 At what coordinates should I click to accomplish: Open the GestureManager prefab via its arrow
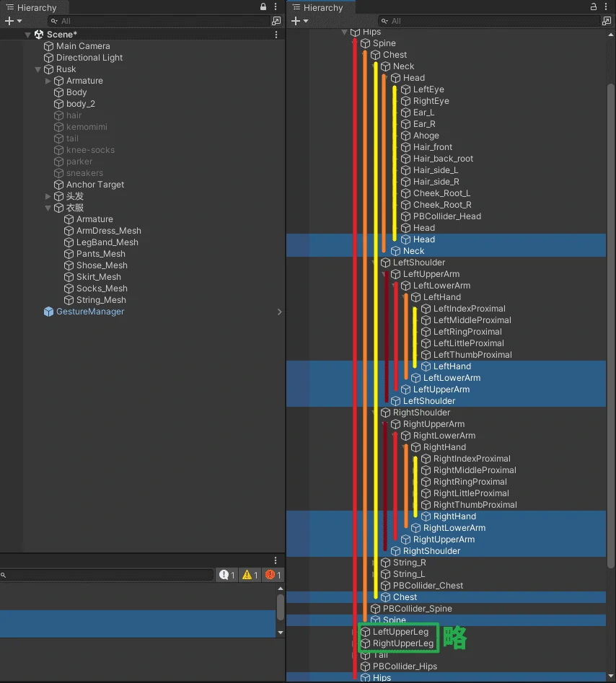pyautogui.click(x=279, y=312)
